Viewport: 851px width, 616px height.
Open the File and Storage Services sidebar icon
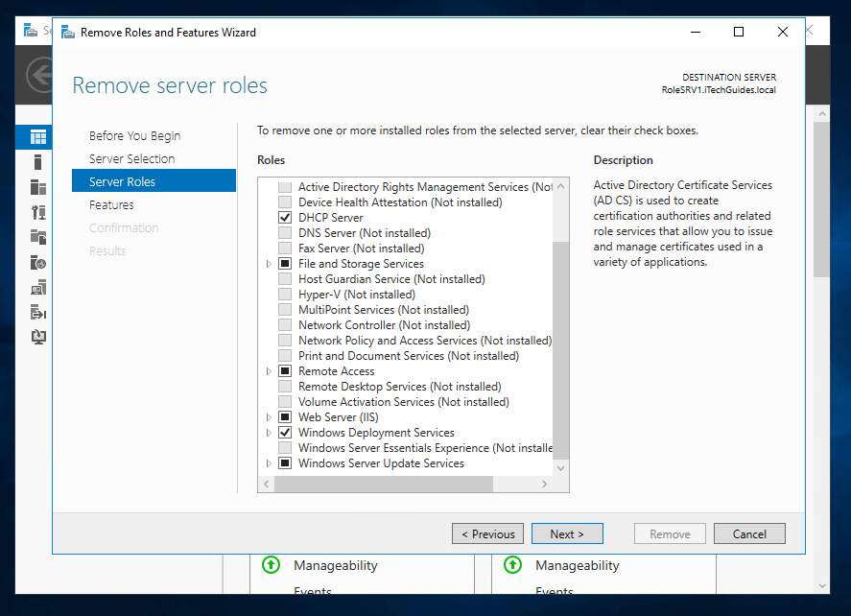38,237
